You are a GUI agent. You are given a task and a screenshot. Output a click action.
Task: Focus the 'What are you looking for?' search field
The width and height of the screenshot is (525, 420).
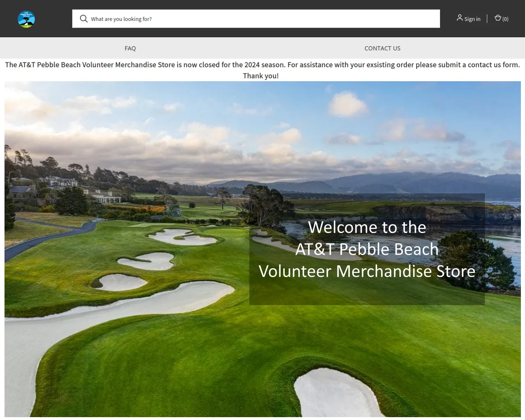(x=256, y=19)
